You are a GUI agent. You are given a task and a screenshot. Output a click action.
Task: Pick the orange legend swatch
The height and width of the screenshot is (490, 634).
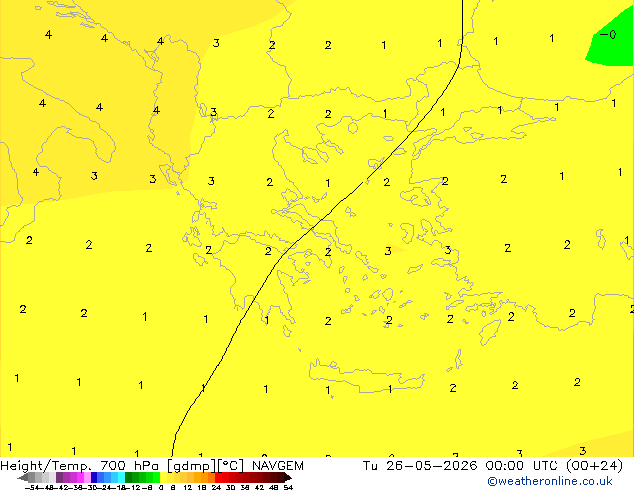(205, 477)
